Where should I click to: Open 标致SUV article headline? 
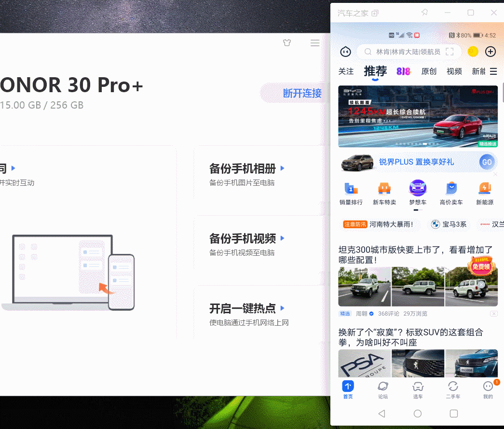click(411, 337)
